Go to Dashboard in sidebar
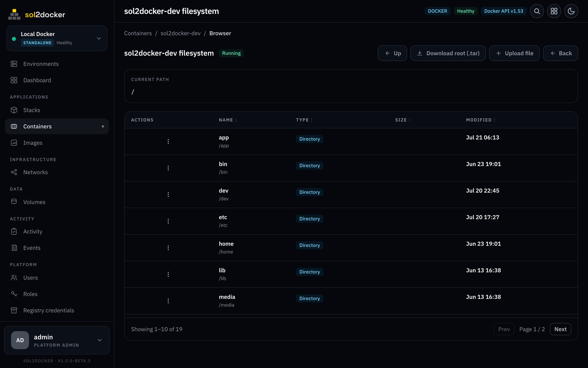Viewport: 588px width, 368px height. click(x=57, y=80)
